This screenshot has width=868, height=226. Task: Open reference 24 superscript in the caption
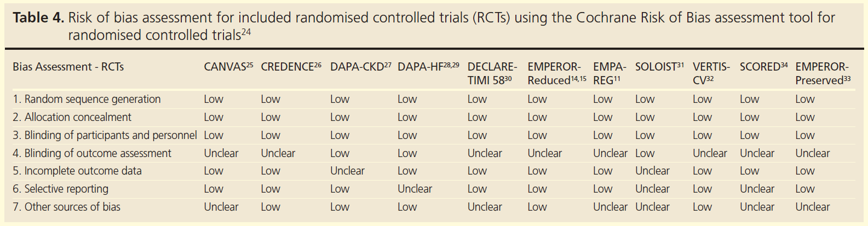point(246,32)
